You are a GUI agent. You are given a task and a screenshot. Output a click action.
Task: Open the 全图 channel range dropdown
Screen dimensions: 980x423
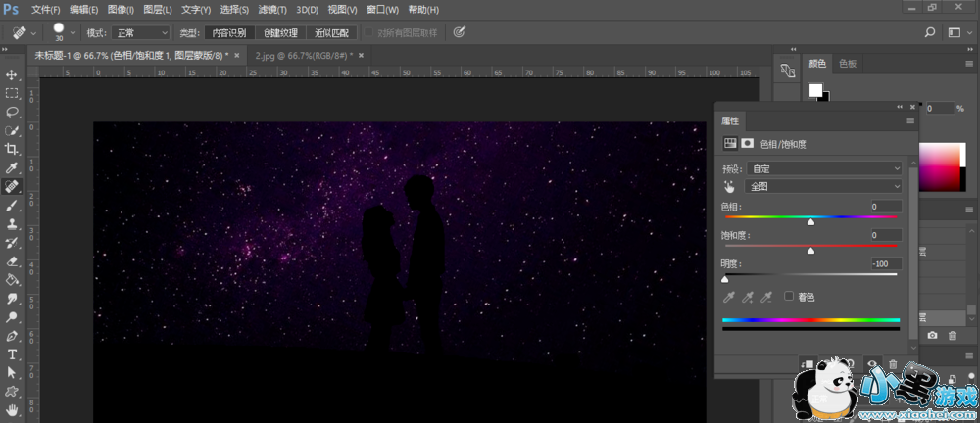point(824,186)
